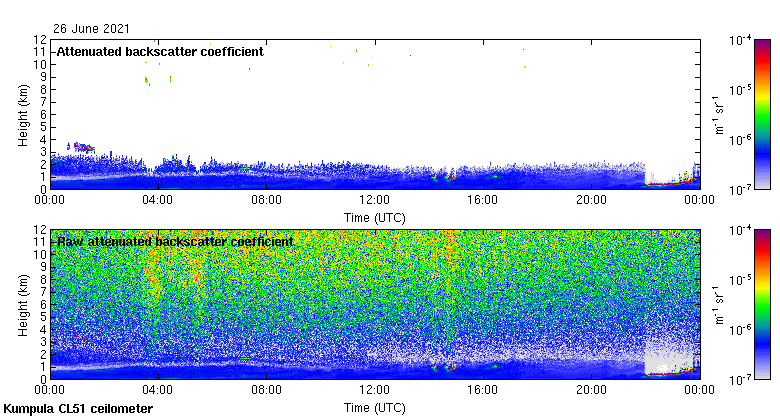Click the 10⁻⁶ label on lower color bar

[740, 330]
